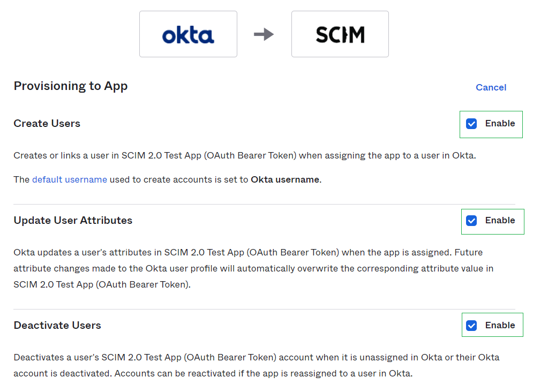Screen dimensions: 533x392
Task: Click the Enable label for Update User Attributes
Action: coord(500,220)
